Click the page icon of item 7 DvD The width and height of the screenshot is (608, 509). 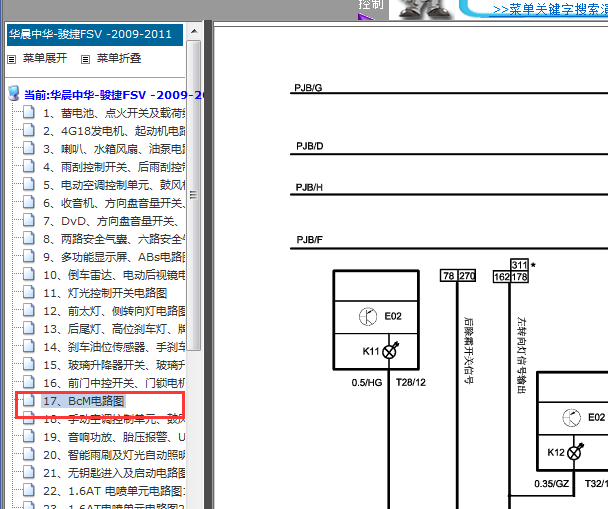29,220
